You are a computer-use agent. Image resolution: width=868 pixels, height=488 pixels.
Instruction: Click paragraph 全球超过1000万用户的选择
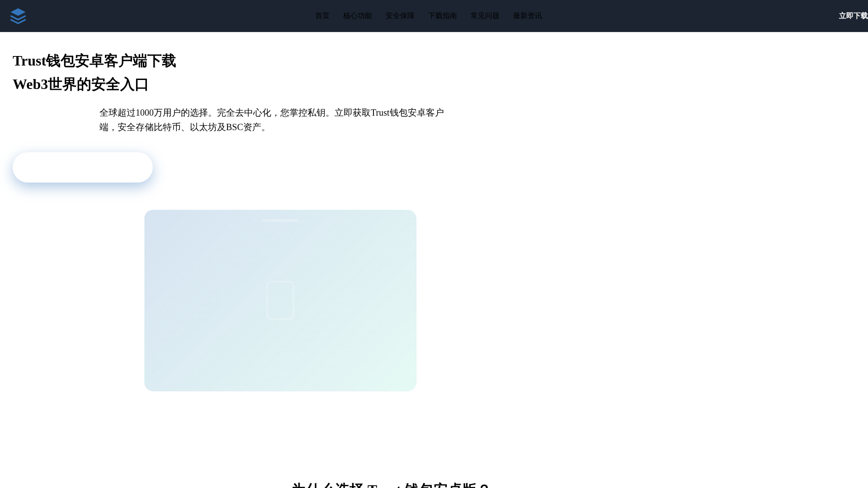coord(272,120)
